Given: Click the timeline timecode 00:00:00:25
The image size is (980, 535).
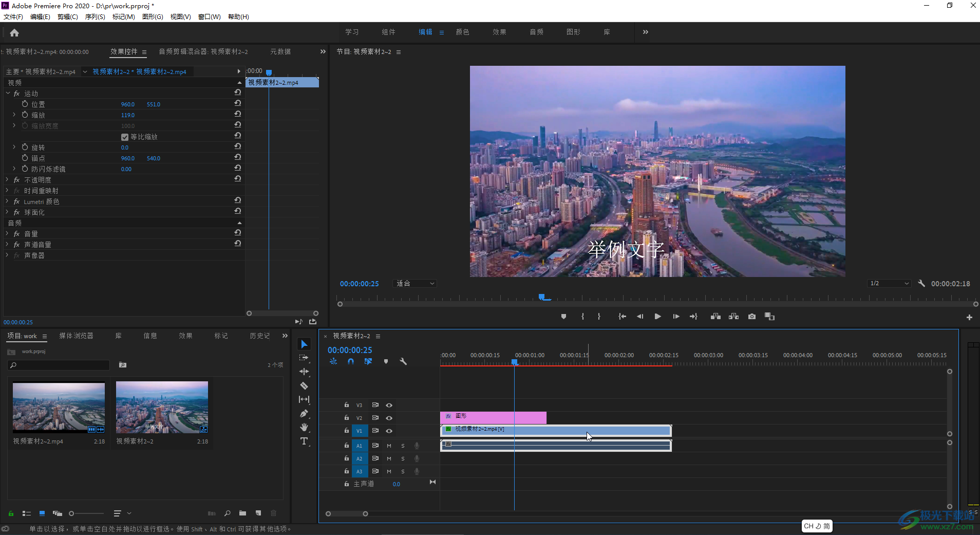Looking at the screenshot, I should [x=350, y=350].
